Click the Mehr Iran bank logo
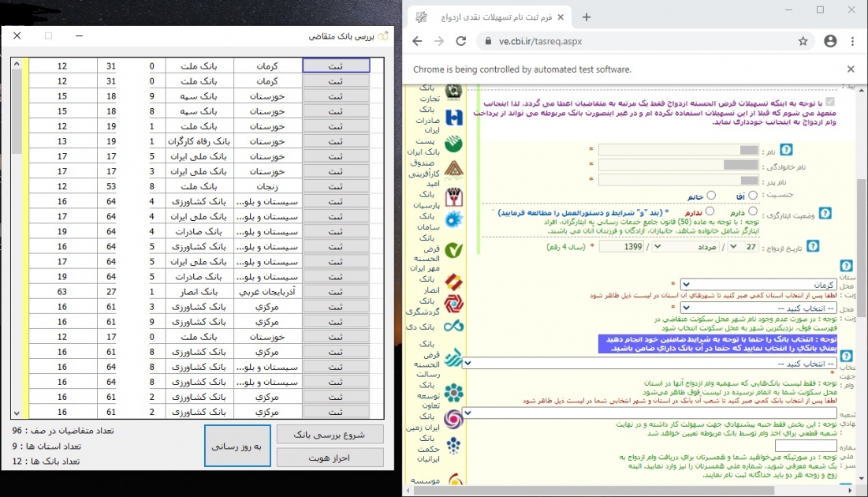 (453, 250)
